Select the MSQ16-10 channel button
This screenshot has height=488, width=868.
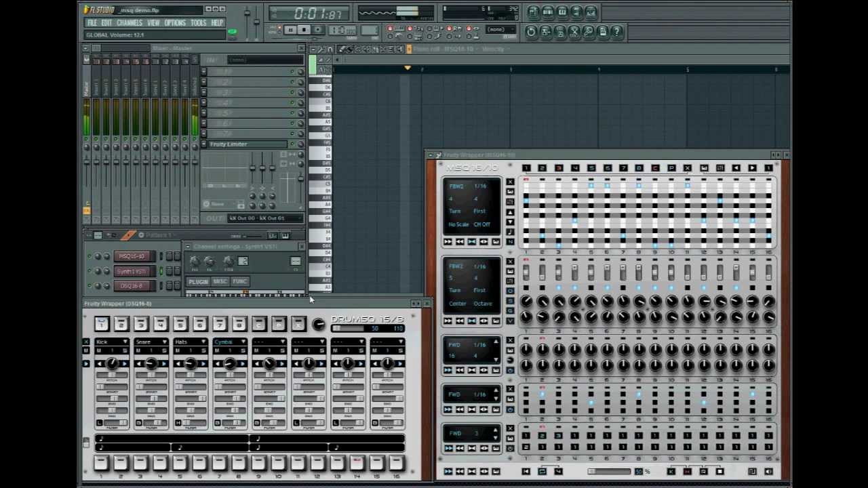click(133, 256)
